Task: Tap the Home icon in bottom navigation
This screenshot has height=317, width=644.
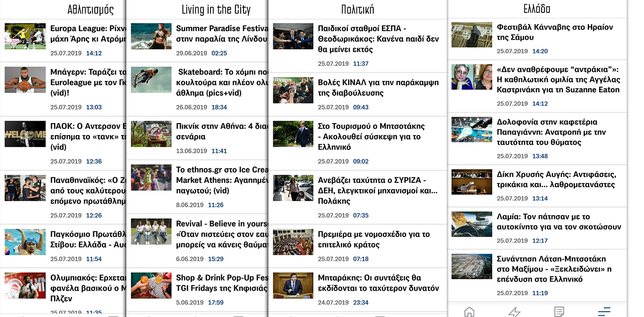Action: point(469,312)
